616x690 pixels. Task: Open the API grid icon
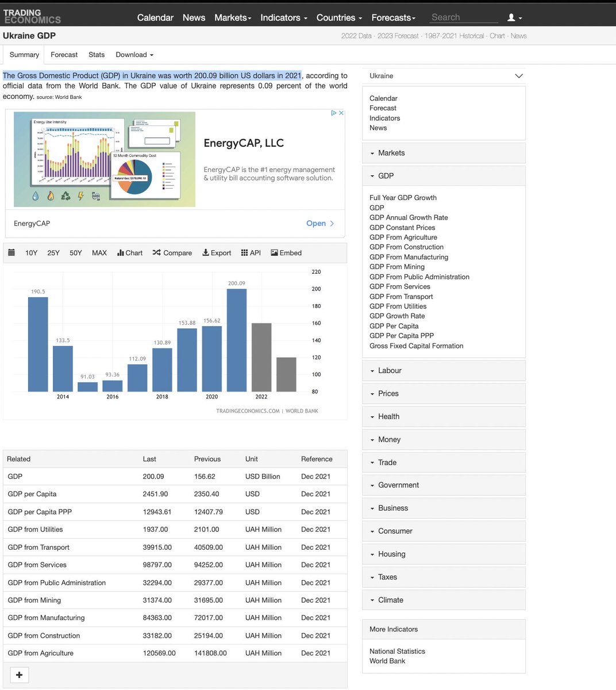244,253
